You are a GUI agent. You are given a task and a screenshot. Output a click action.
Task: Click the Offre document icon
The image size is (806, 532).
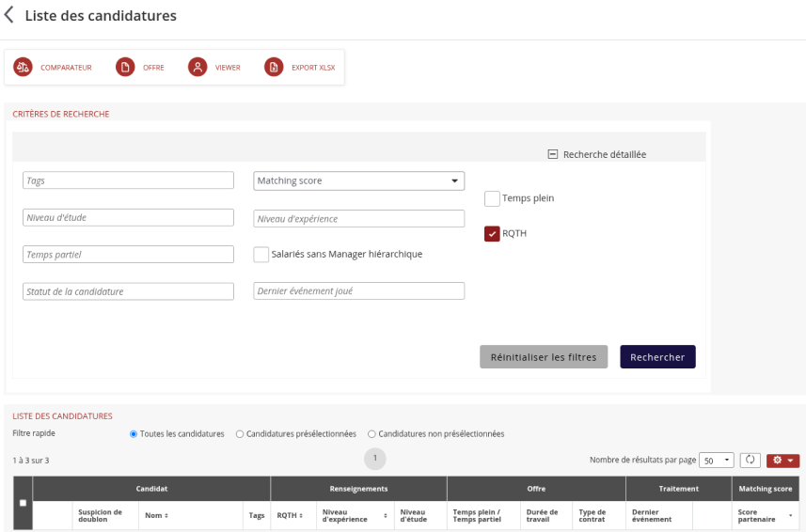pos(125,68)
